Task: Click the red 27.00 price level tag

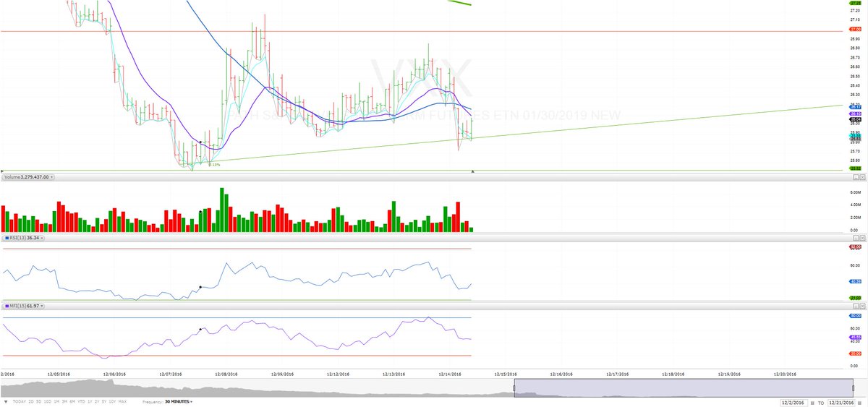Action: tap(855, 29)
